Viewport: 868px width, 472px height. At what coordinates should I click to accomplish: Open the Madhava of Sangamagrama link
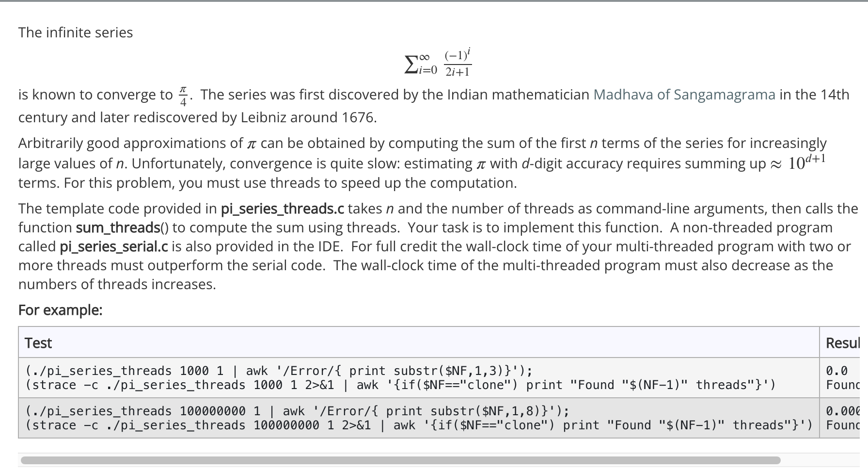click(684, 94)
